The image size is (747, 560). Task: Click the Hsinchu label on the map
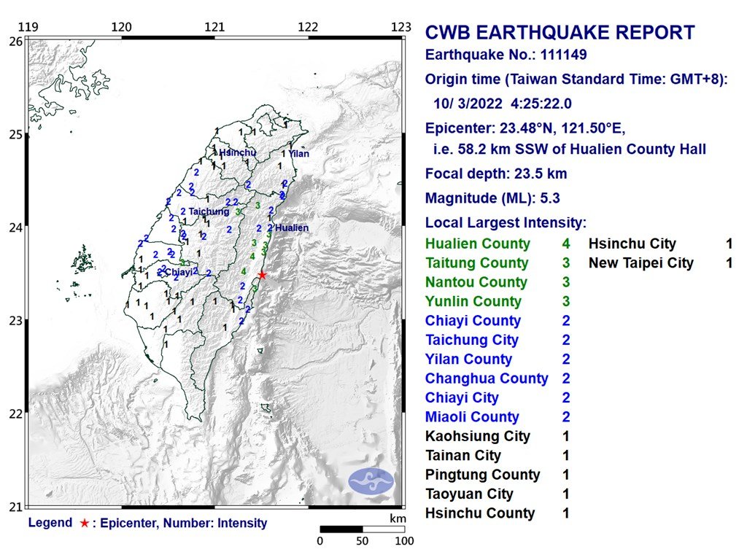coord(237,152)
